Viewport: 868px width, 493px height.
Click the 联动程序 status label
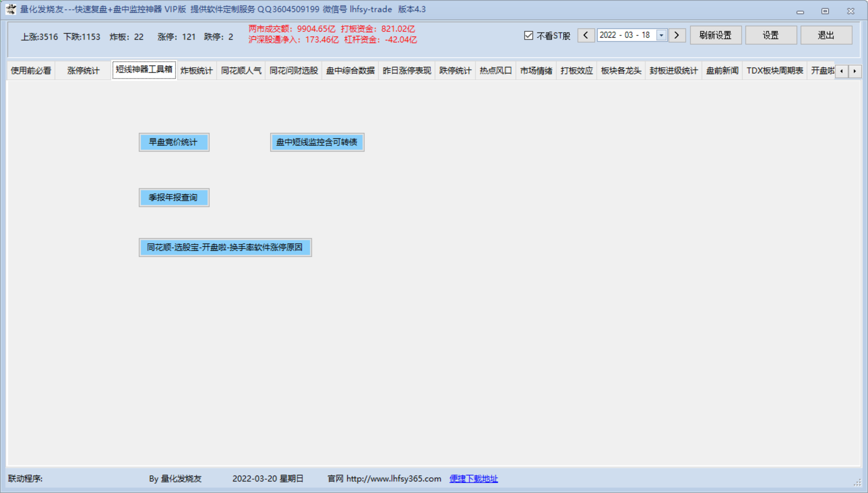pos(25,478)
